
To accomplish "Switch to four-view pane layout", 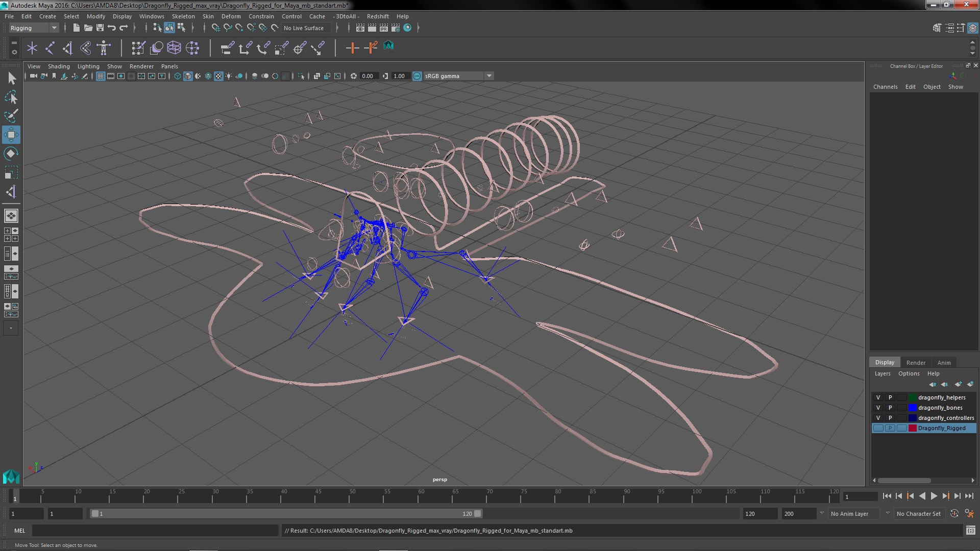I will coord(11,235).
